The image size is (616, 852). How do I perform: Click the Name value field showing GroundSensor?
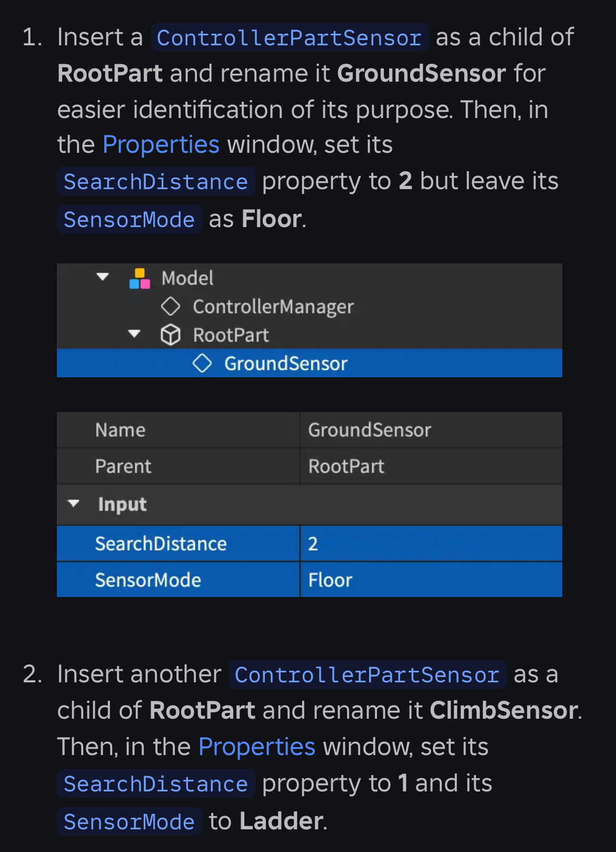[x=431, y=430]
